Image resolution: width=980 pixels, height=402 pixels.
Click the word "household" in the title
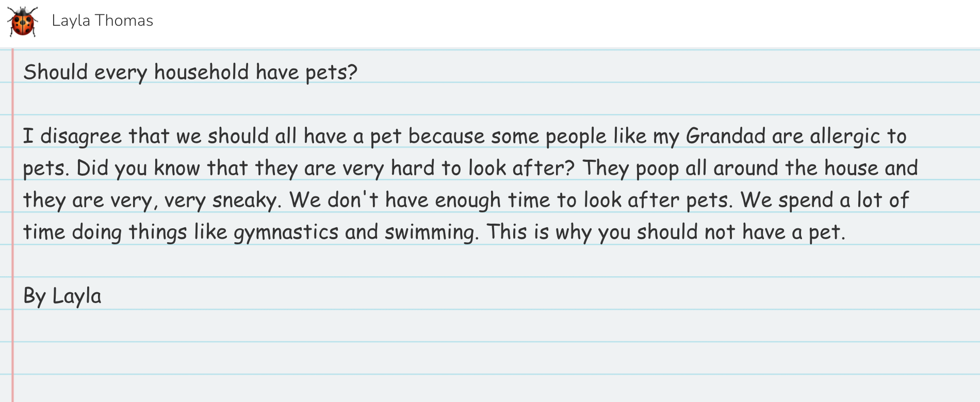click(x=201, y=72)
